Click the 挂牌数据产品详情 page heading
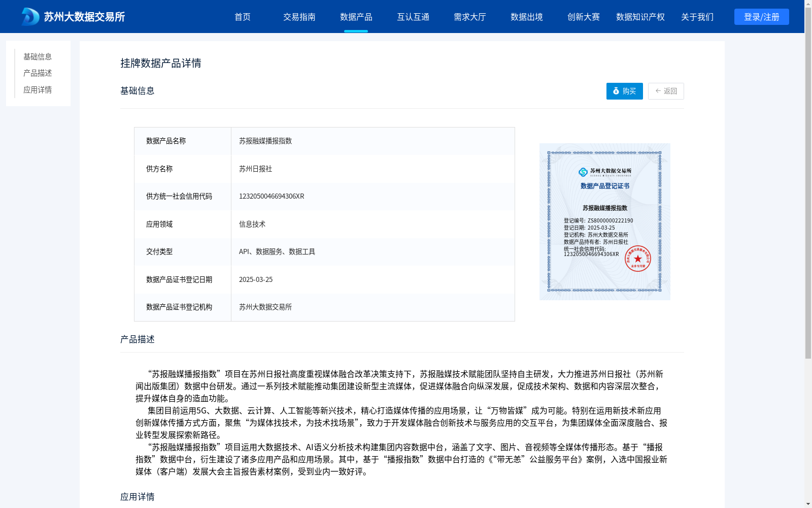The width and height of the screenshot is (812, 508). click(161, 63)
